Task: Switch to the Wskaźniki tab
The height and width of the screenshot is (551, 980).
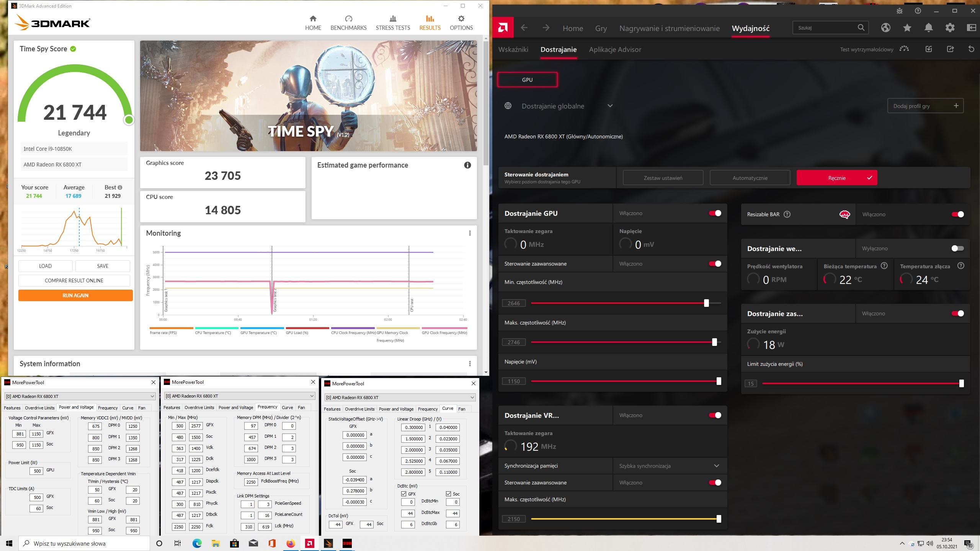Action: (513, 49)
